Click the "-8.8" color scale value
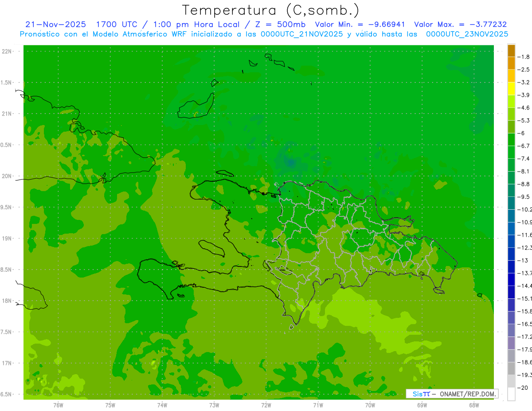The height and width of the screenshot is (411, 532). (523, 184)
